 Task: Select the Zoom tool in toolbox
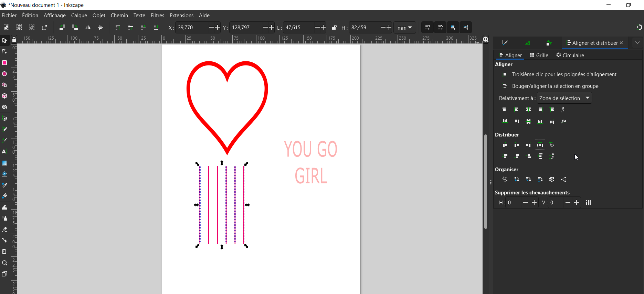[4, 263]
